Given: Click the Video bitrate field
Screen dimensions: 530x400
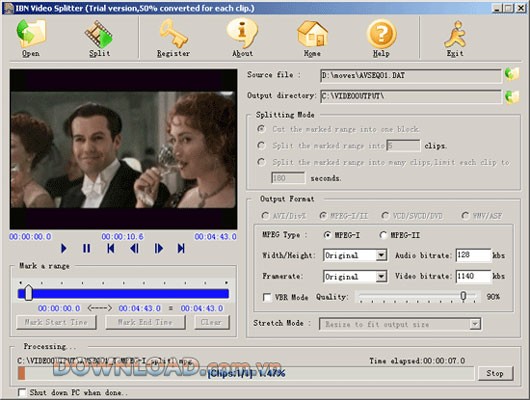Looking at the screenshot, I should pos(473,277).
